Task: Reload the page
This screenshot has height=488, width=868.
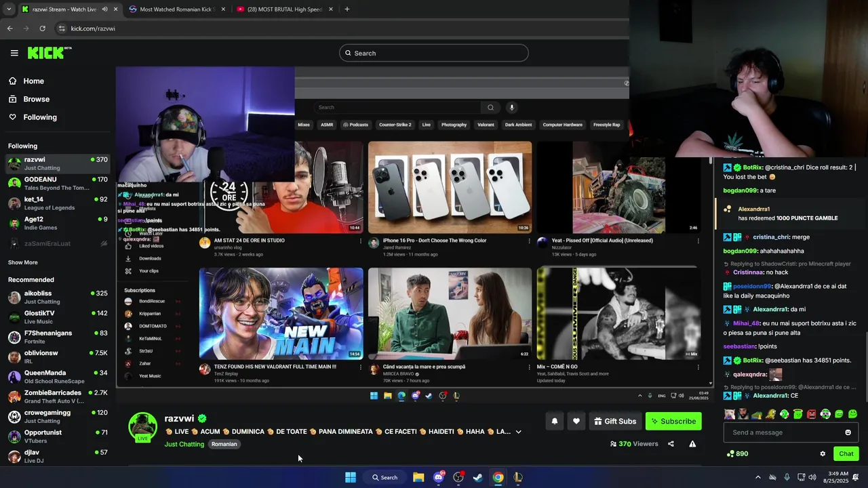Action: (42, 28)
